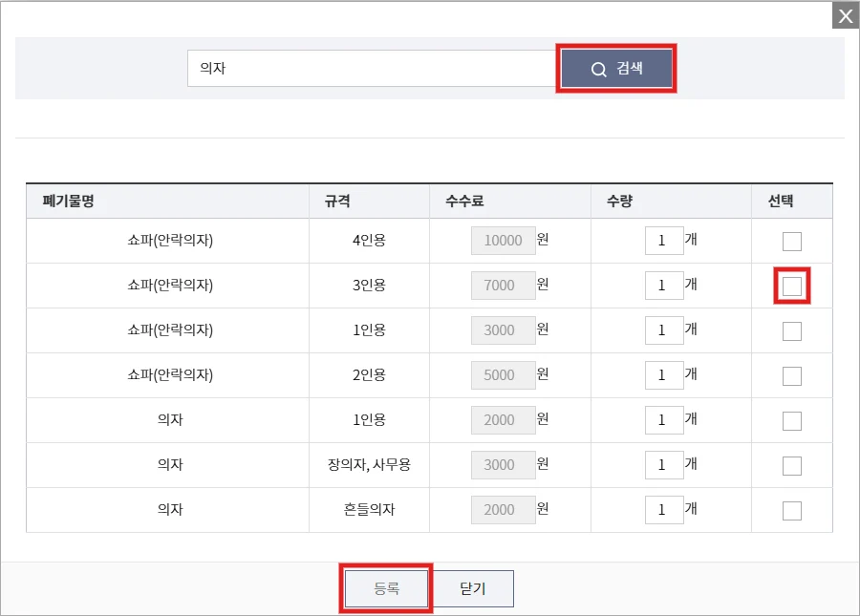Click the 3000 fee for 쇼파 1인용
This screenshot has height=616, width=860.
503,330
